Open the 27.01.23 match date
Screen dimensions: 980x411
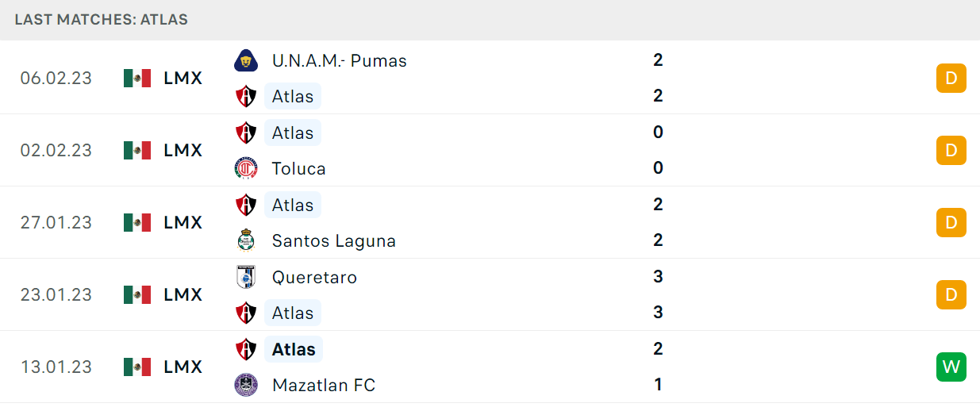(56, 222)
